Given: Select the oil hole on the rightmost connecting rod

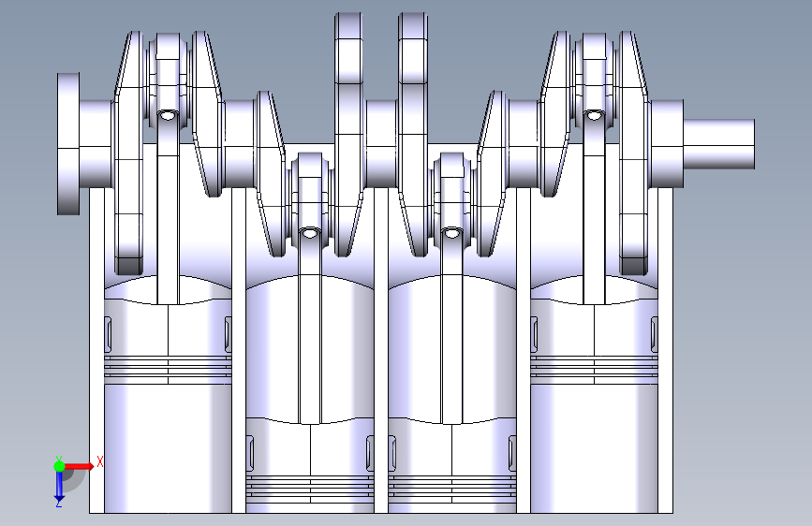Looking at the screenshot, I should coord(594,115).
